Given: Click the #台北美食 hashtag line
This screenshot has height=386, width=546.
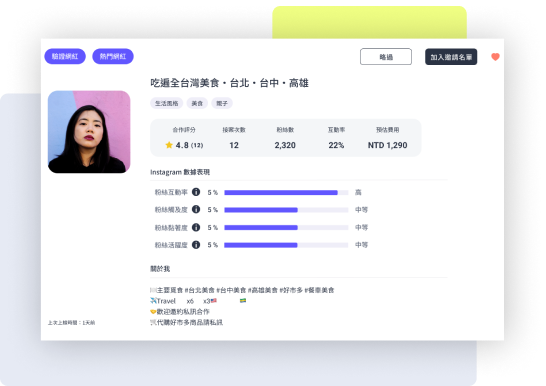Looking at the screenshot, I should point(242,290).
